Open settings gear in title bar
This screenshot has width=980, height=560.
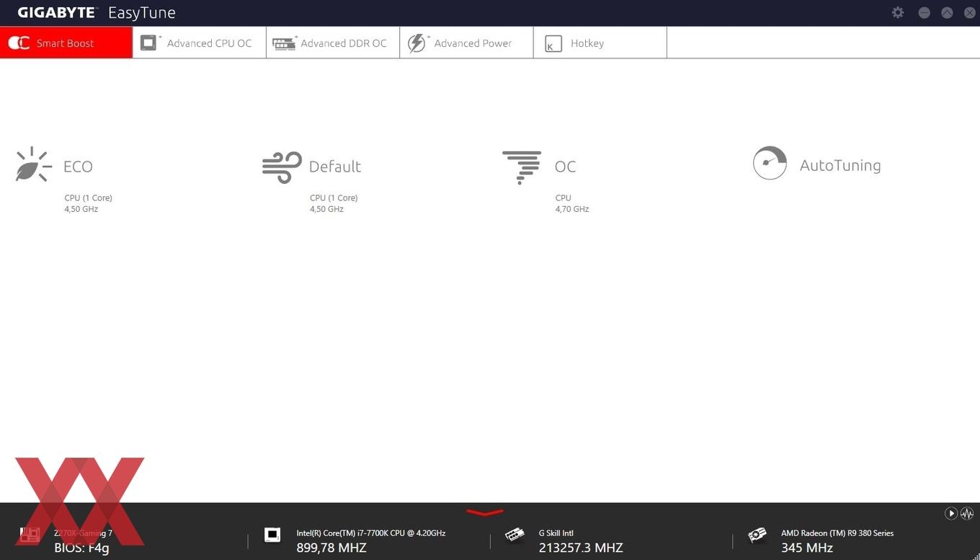click(898, 12)
